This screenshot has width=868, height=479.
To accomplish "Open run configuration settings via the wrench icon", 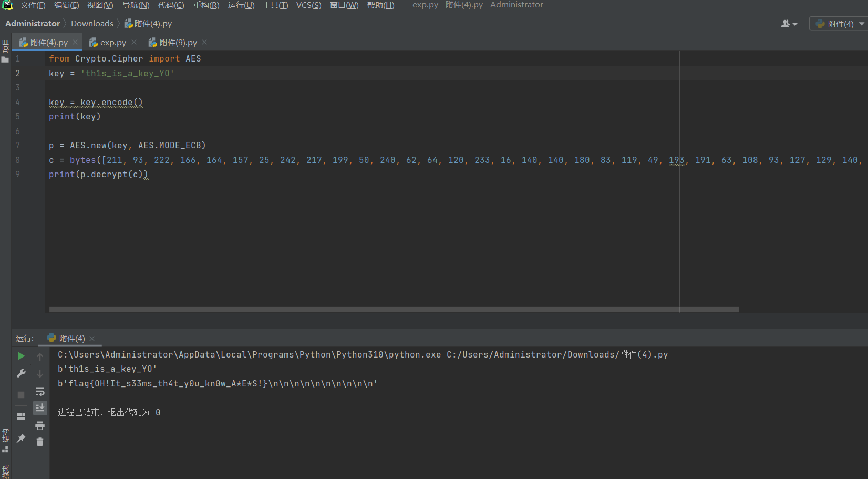I will 21,373.
